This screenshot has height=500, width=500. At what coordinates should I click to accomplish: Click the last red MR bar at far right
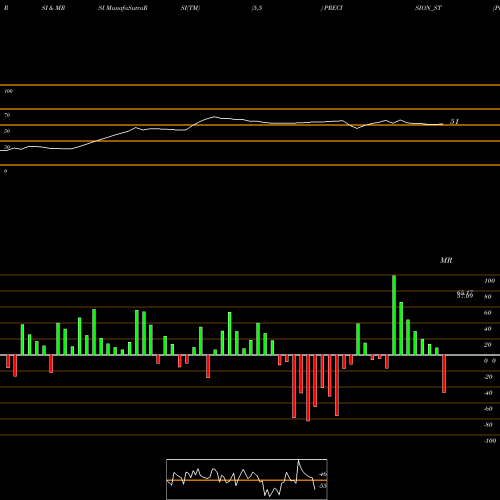click(444, 374)
